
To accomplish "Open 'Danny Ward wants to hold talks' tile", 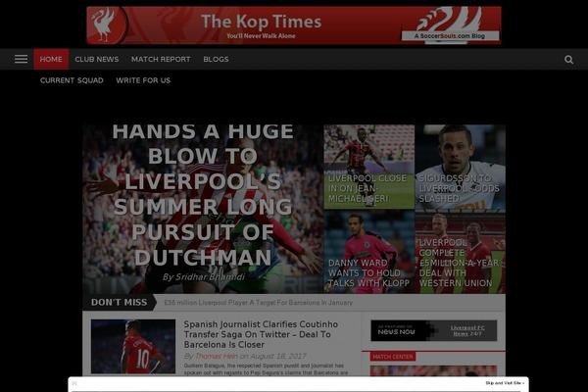I will (x=369, y=252).
